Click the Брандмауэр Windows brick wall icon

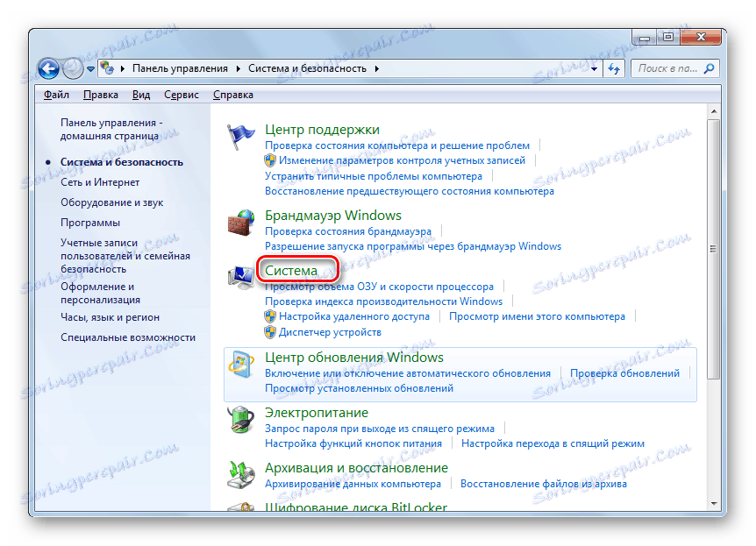click(240, 223)
